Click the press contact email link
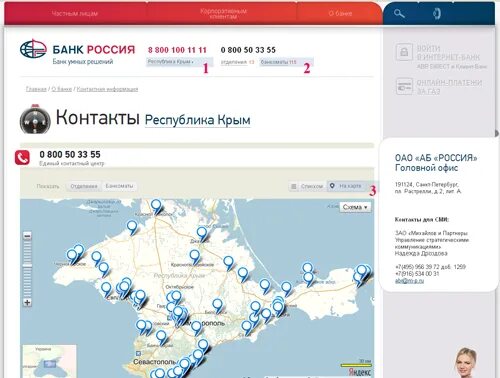The height and width of the screenshot is (378, 500). pyautogui.click(x=409, y=281)
